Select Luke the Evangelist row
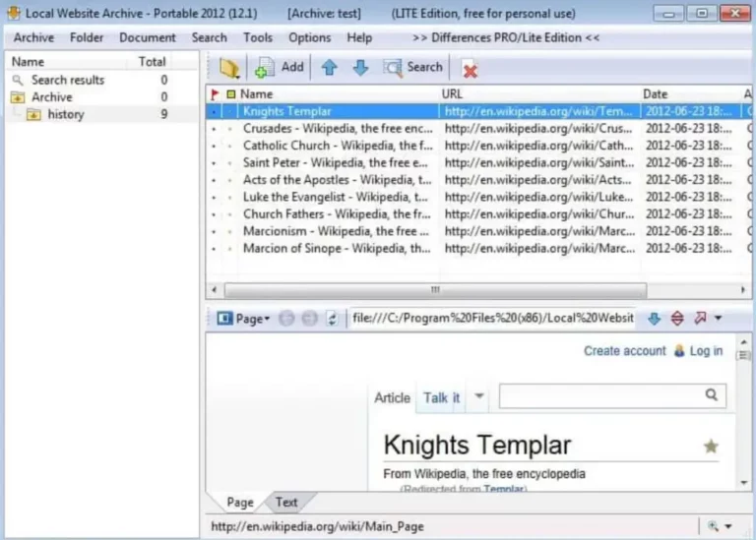The image size is (756, 540). pyautogui.click(x=477, y=197)
